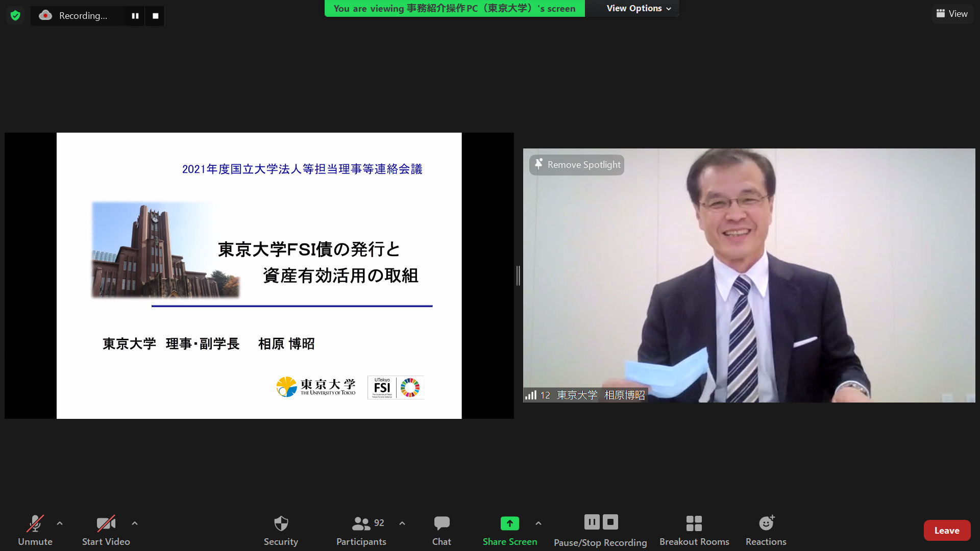The height and width of the screenshot is (551, 980).
Task: Click Remove Spotlight on the video
Action: tap(577, 165)
